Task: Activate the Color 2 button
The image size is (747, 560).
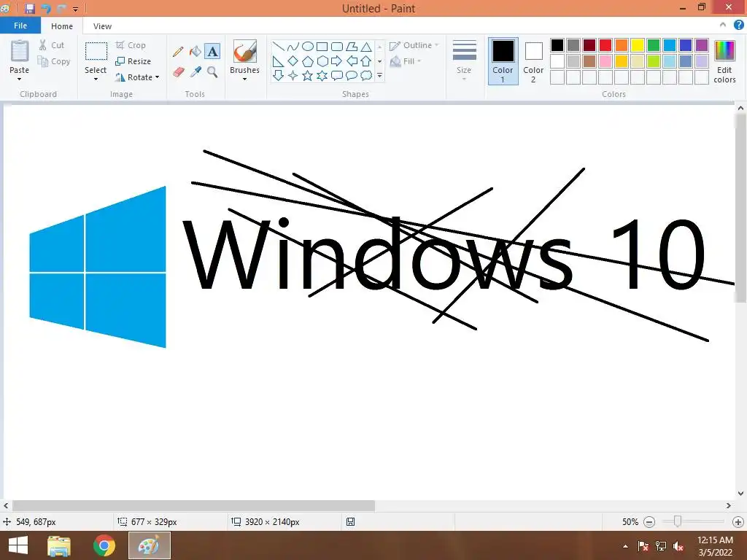Action: point(533,61)
